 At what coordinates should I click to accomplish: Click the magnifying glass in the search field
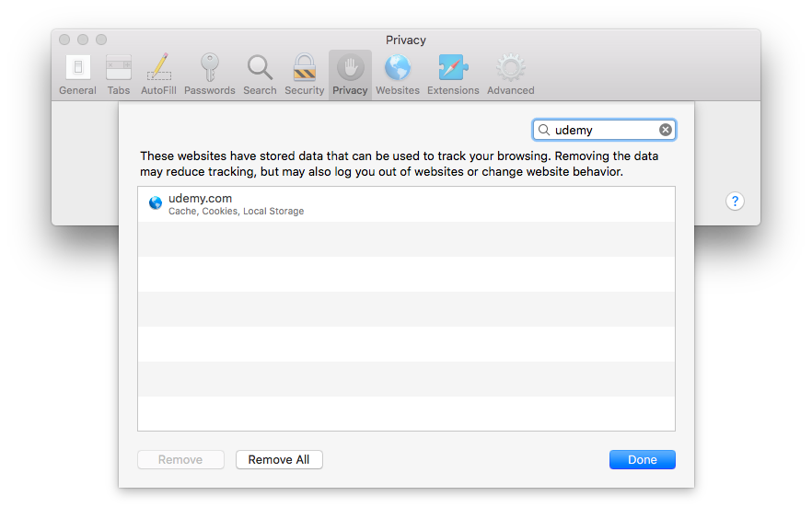pyautogui.click(x=544, y=130)
